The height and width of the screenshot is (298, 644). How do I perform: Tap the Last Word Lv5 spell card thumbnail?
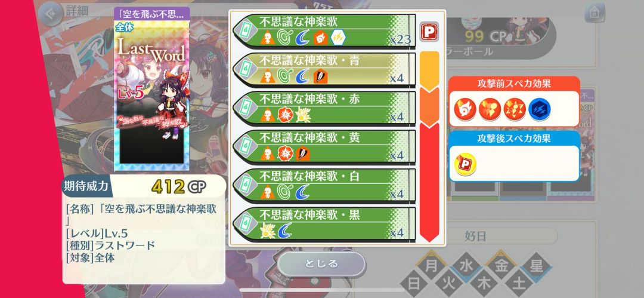click(x=152, y=90)
